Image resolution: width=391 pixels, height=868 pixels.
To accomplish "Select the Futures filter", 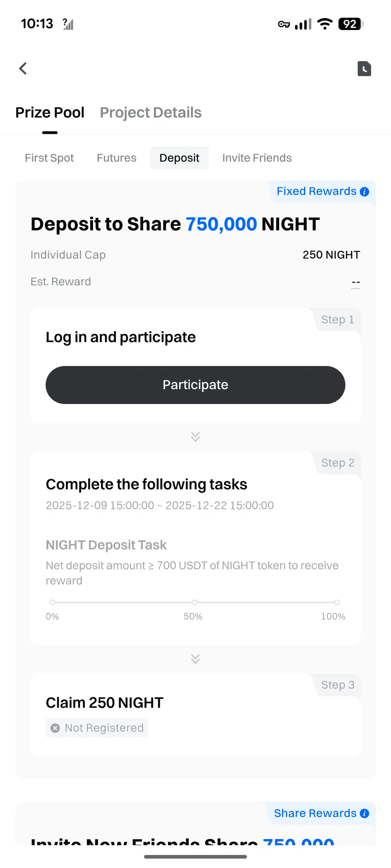I will (117, 158).
